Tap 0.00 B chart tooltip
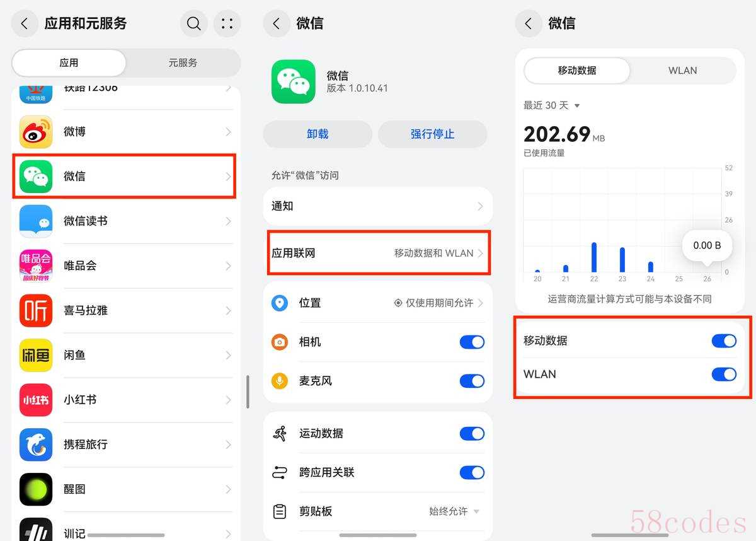 (707, 245)
